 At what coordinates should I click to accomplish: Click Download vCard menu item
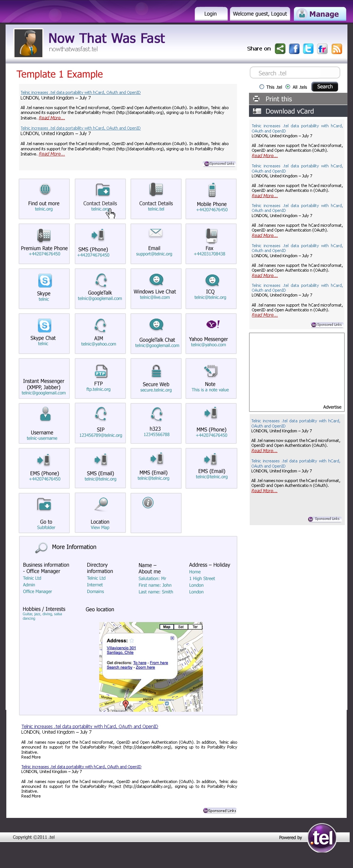tap(298, 111)
